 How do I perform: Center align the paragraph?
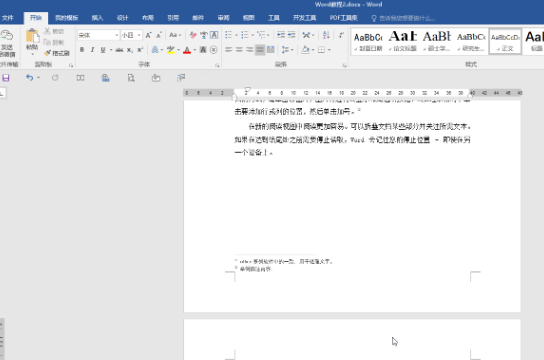[239, 50]
